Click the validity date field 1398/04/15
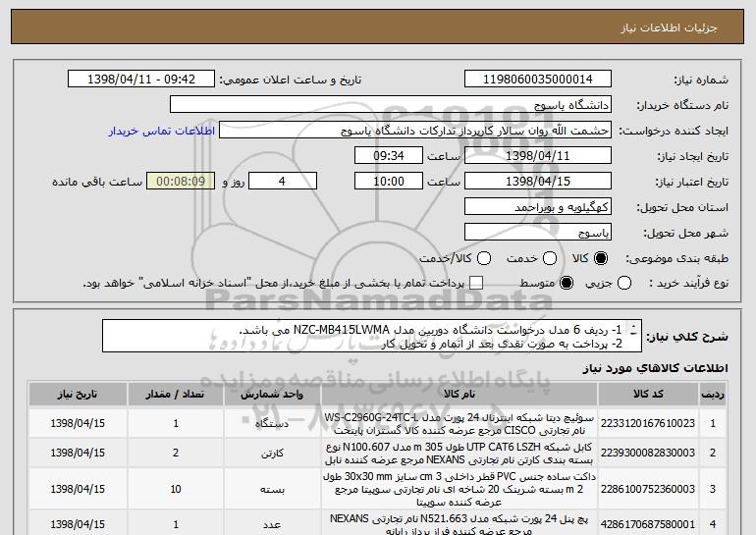Viewport: 756px width, 535px height. [x=538, y=182]
